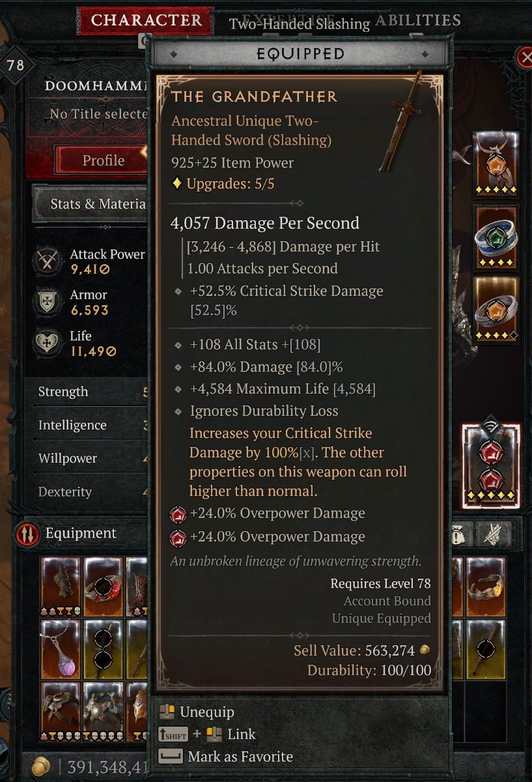Click the equipped weapon slot with red gems
Viewport: 532px width, 782px height.
coord(491,466)
